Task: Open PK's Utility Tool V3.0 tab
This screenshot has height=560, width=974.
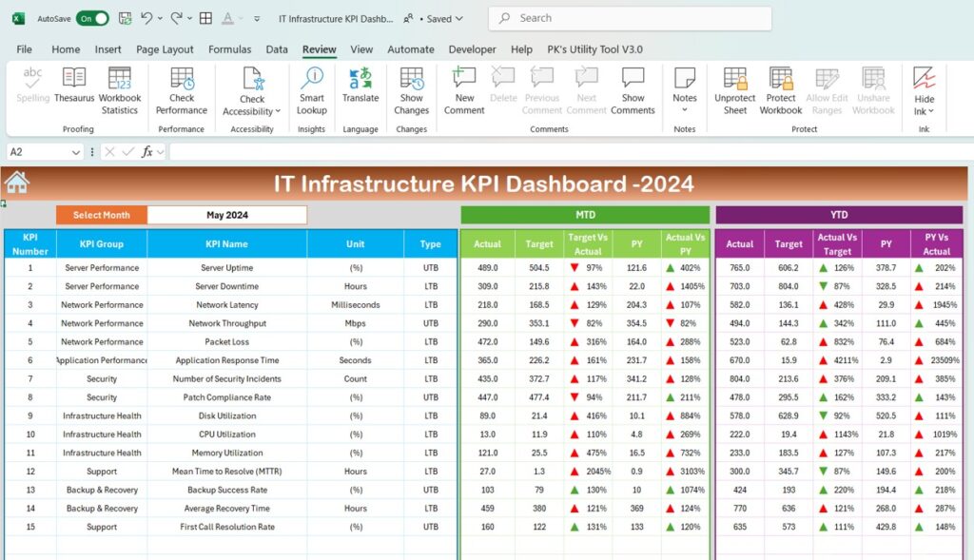Action: (x=594, y=49)
